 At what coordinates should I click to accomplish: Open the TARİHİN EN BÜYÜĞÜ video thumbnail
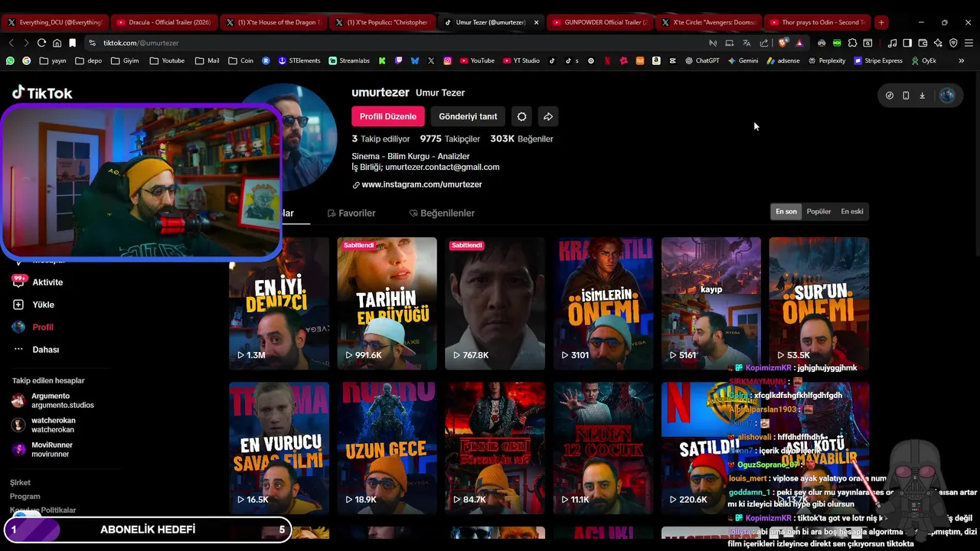click(x=387, y=303)
